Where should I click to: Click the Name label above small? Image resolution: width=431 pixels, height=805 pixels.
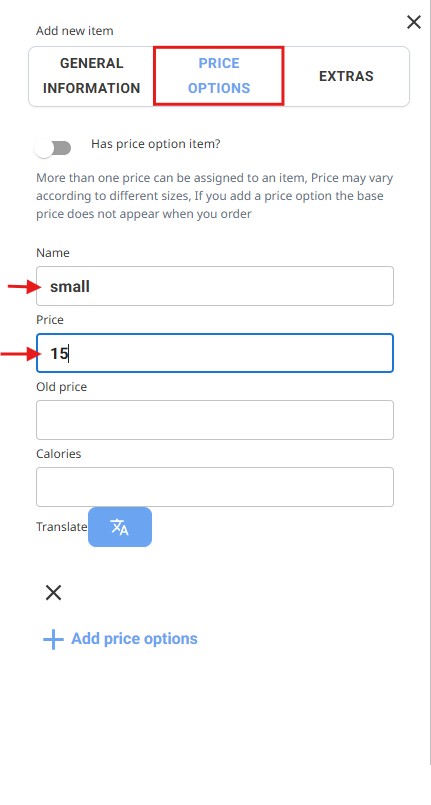point(53,253)
